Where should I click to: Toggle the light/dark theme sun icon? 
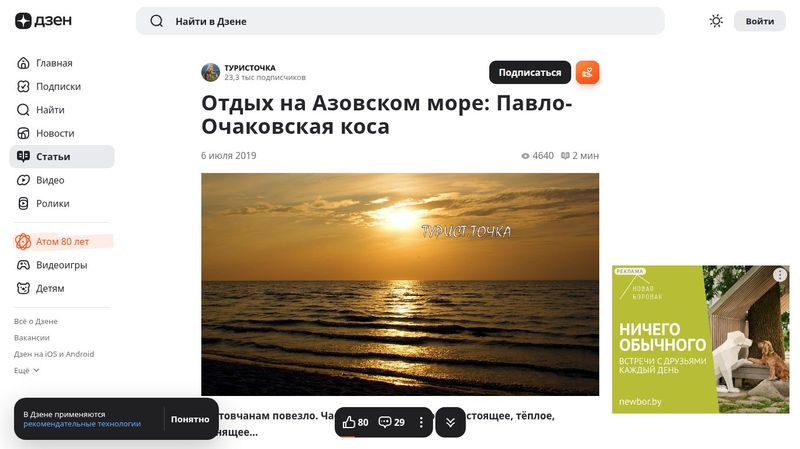(716, 21)
